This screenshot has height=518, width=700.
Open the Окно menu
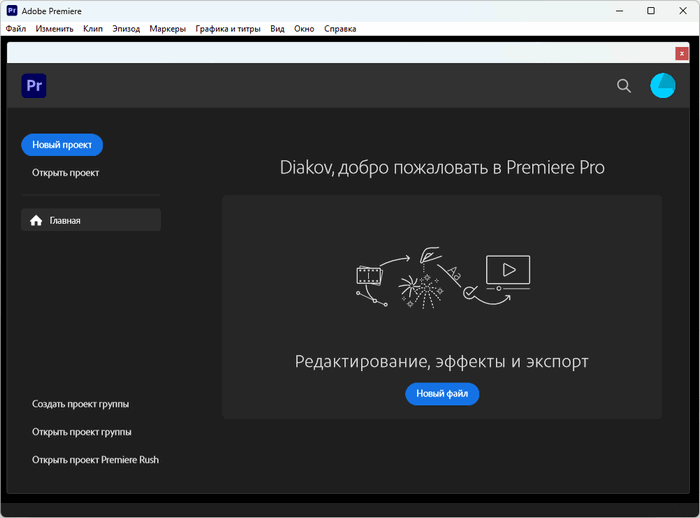(304, 29)
